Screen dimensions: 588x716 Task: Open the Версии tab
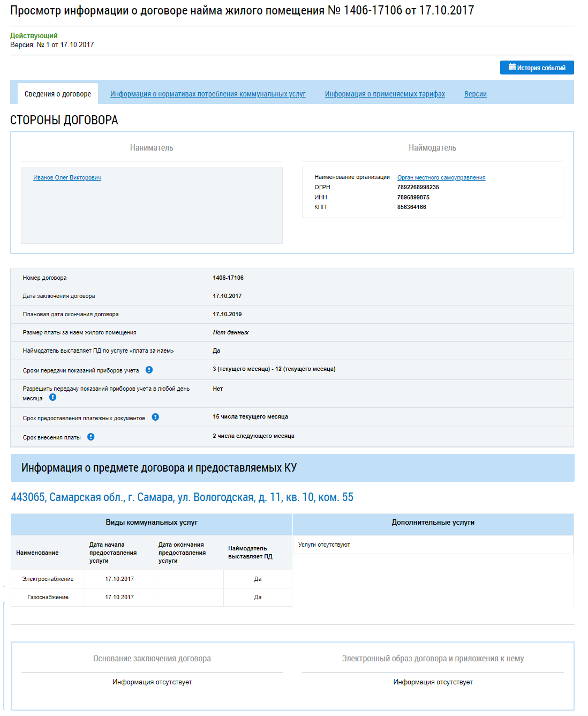tap(475, 94)
